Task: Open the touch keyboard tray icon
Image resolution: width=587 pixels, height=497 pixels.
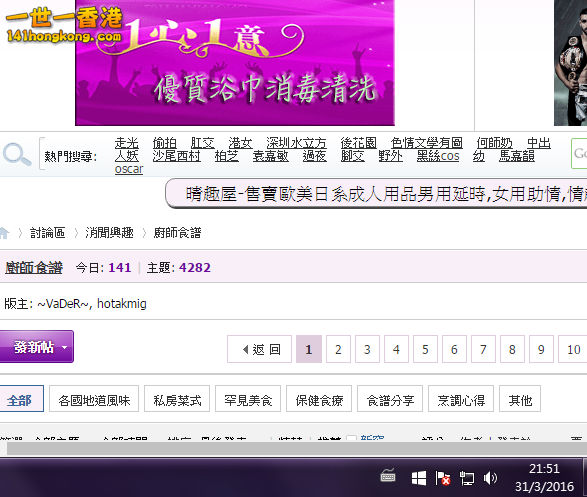Action: coord(388,476)
